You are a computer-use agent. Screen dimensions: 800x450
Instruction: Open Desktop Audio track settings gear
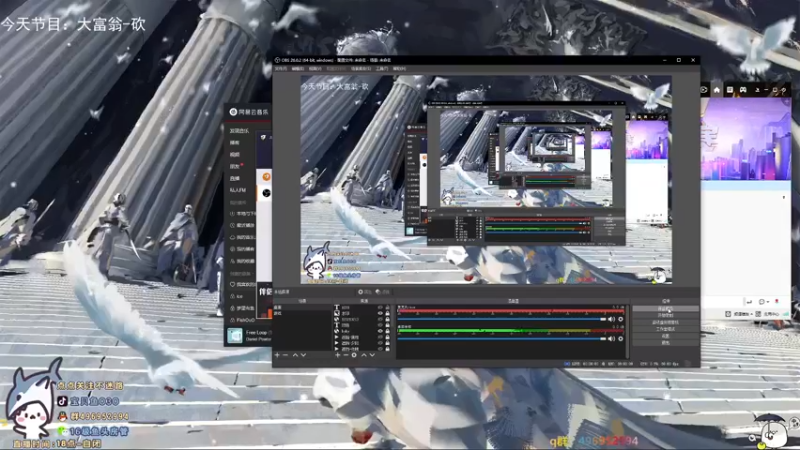[620, 339]
